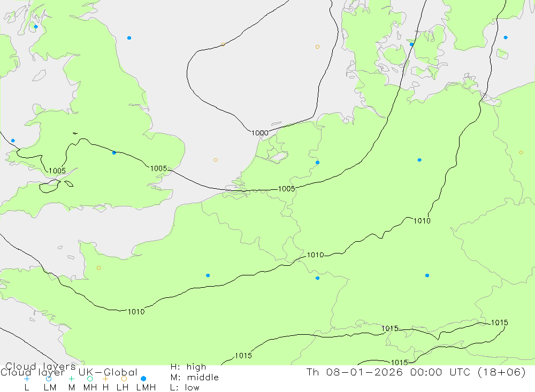
Task: Click the orange LH circle over Brittany
Action: point(98,268)
